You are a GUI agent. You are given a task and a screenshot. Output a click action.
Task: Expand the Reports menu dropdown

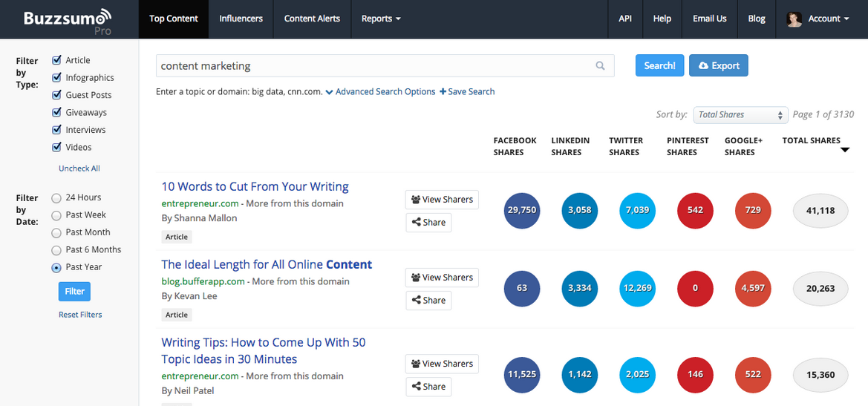[380, 19]
